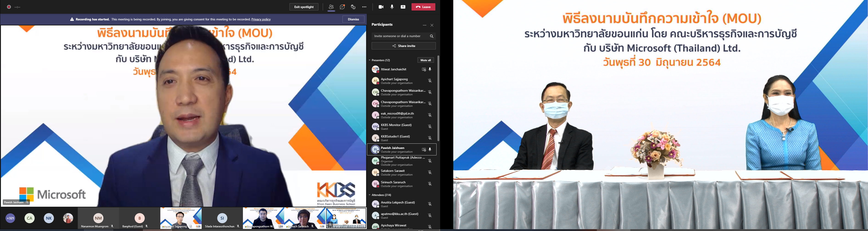
Task: Click Exit spotlight button
Action: point(304,7)
